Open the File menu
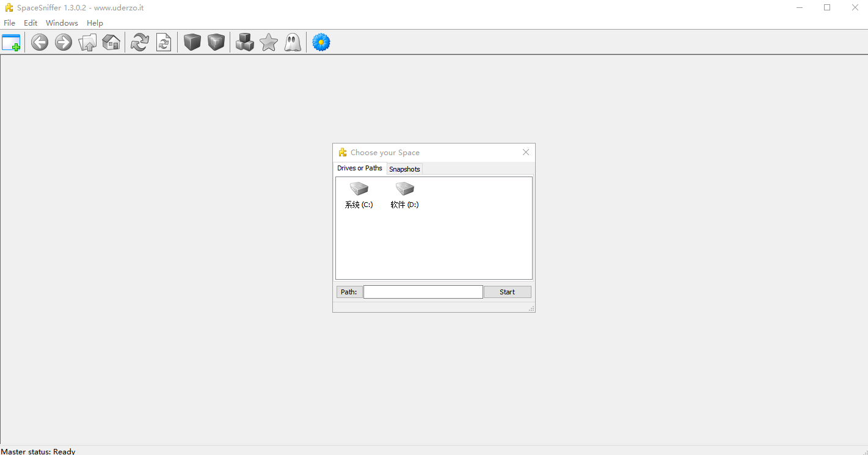The image size is (868, 455). 10,23
